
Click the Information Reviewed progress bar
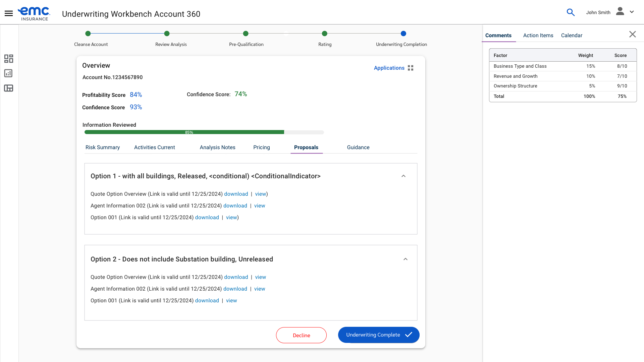click(204, 132)
